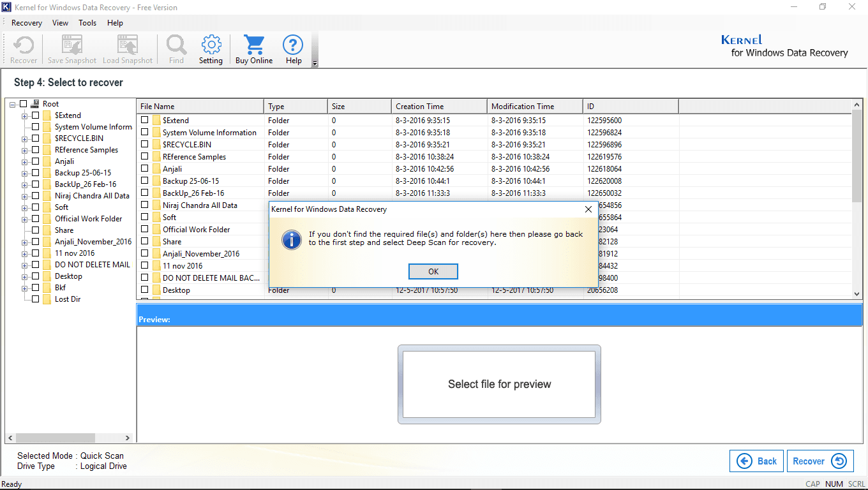Sort by Creation Time column header
This screenshot has height=490, width=868.
439,107
